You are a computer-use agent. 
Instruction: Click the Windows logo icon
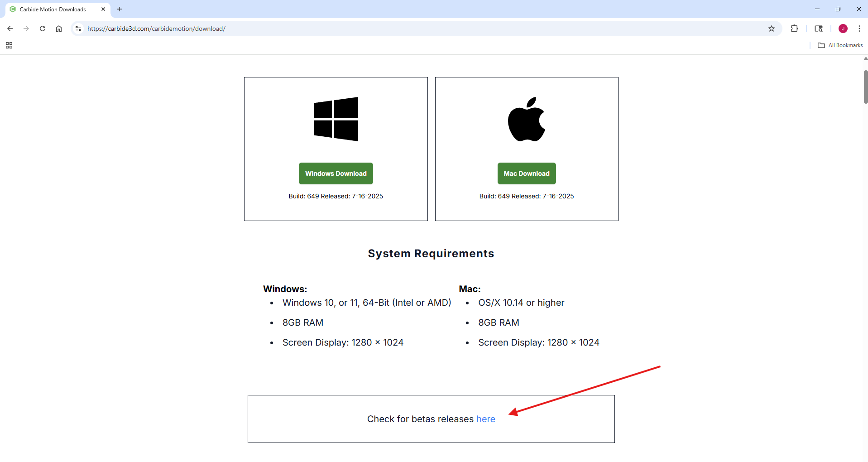pos(336,119)
